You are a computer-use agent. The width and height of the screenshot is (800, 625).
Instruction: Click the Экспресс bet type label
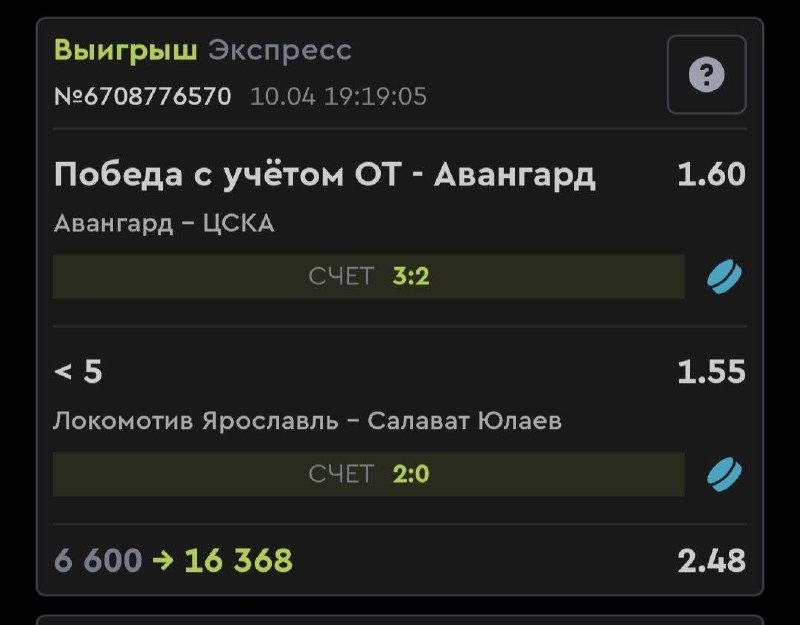tap(280, 50)
